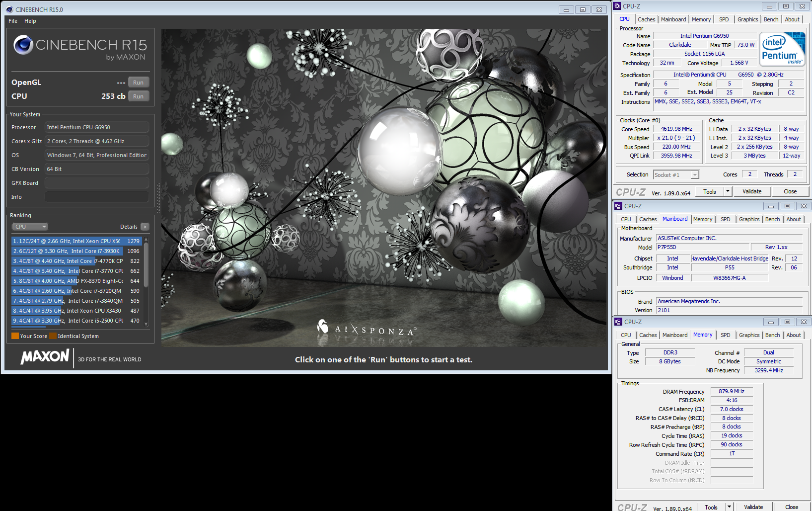Click Validate in top CPU-Z window

(752, 191)
